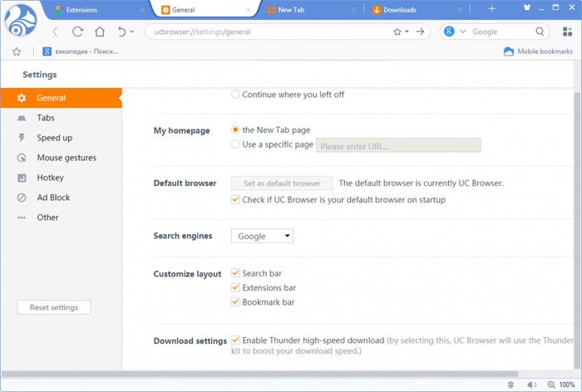Click the magnifier search icon
This screenshot has height=392, width=582.
(540, 32)
